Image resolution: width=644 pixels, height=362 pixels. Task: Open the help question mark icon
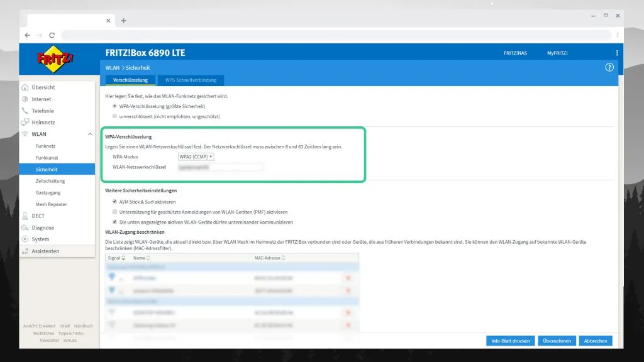coord(609,67)
